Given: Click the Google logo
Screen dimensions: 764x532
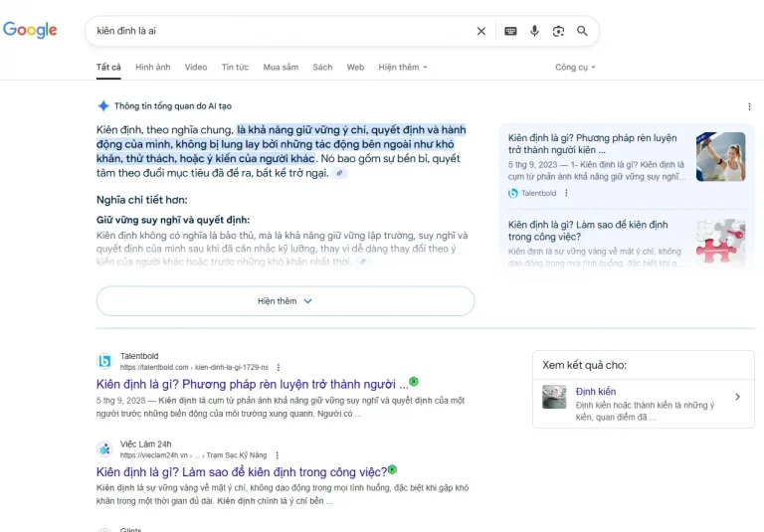Looking at the screenshot, I should 30,30.
